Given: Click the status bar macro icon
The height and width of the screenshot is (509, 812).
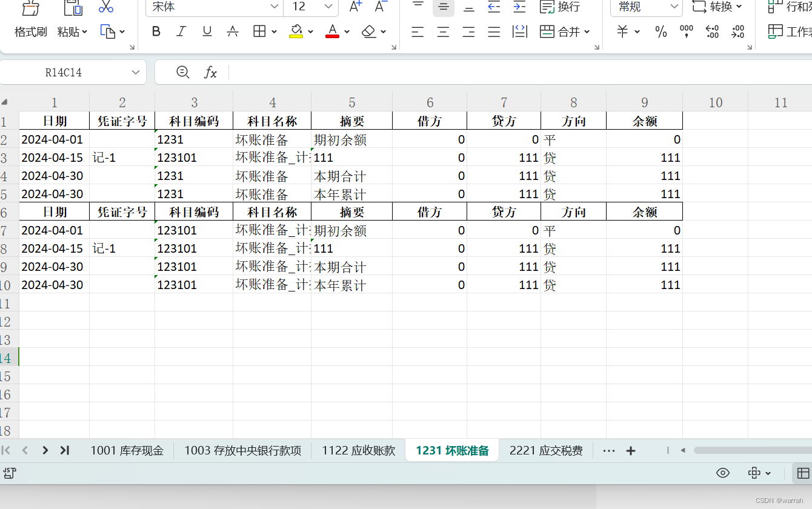Looking at the screenshot, I should click(x=9, y=473).
